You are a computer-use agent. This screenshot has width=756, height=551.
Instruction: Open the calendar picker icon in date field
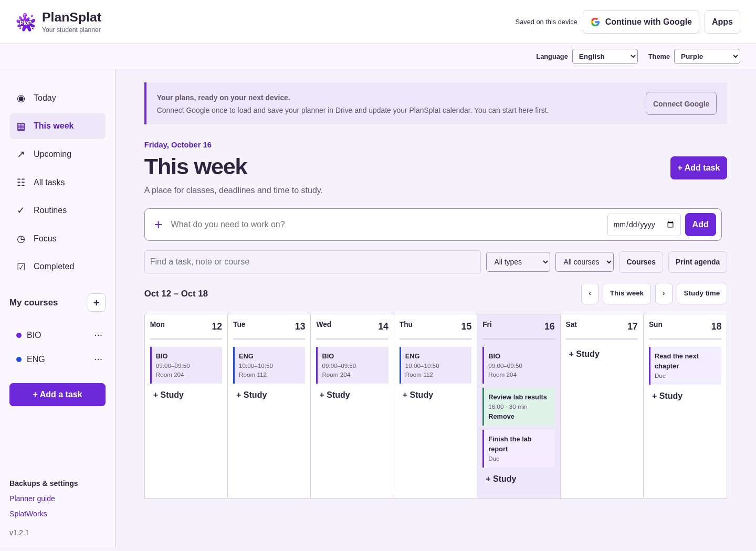(670, 225)
